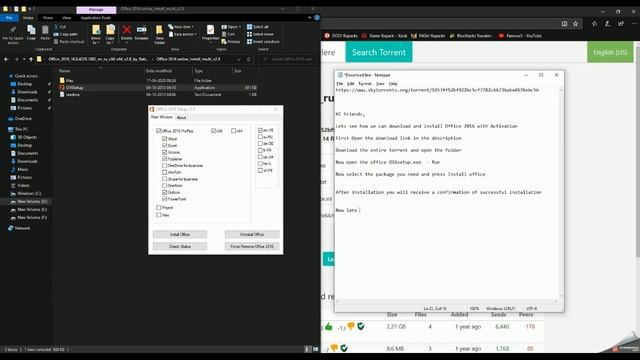Click the Rename icon in Organize group
Viewport: 640px width, 360px height.
click(x=141, y=33)
